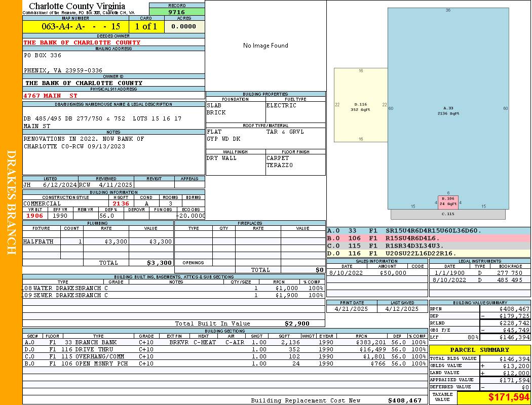Select map number 063-A4- A- - - 15

pyautogui.click(x=81, y=26)
